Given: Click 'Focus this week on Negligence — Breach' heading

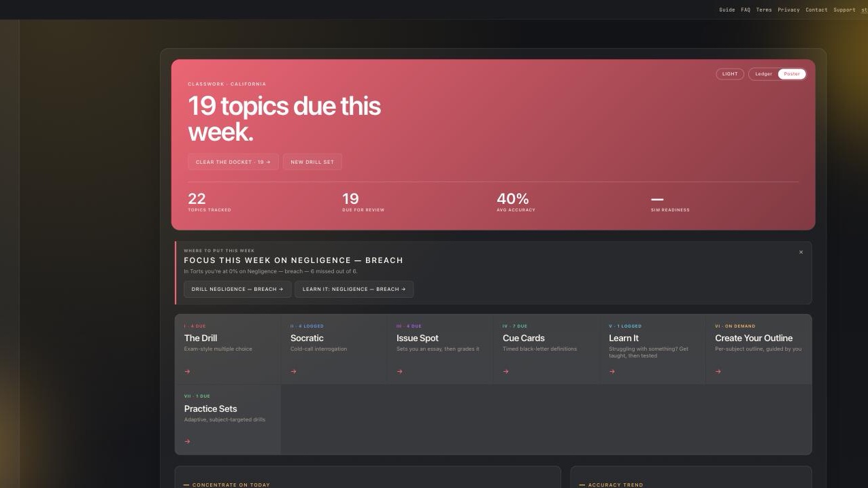Looking at the screenshot, I should (x=293, y=260).
